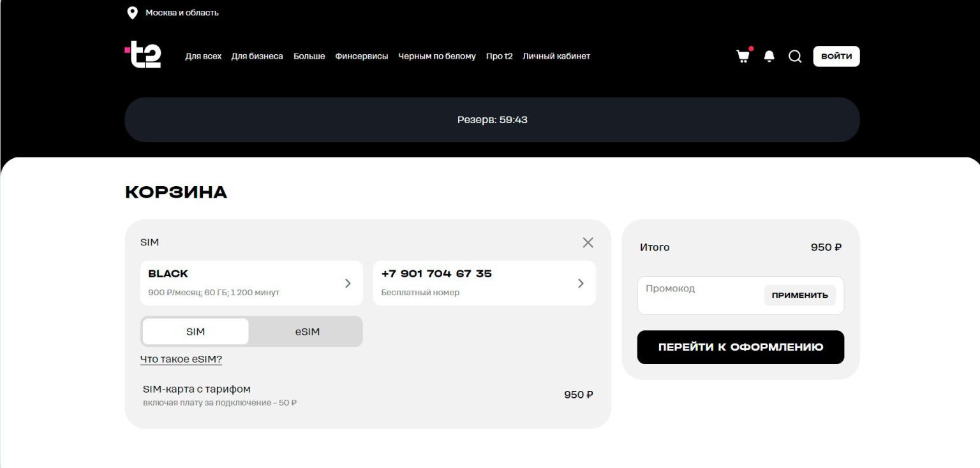Open the shopping cart icon

(743, 56)
